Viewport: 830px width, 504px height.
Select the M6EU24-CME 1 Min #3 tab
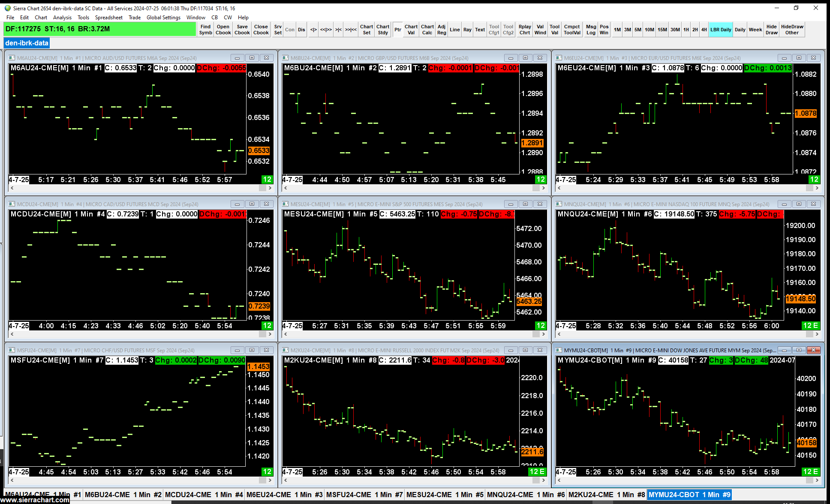coord(284,495)
